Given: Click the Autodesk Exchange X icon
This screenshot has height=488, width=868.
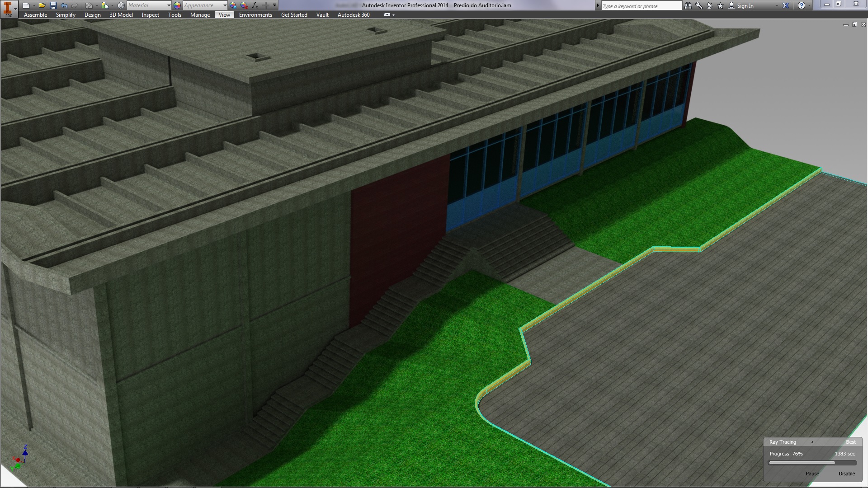Looking at the screenshot, I should 786,6.
